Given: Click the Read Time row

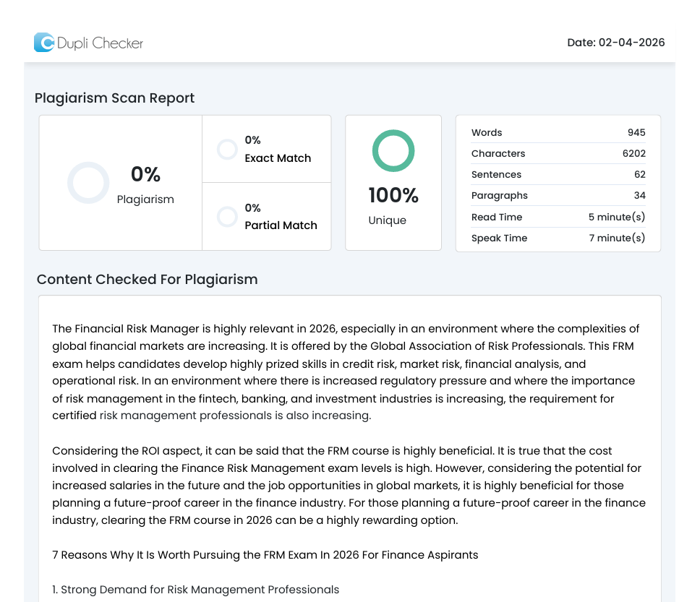Looking at the screenshot, I should [558, 217].
